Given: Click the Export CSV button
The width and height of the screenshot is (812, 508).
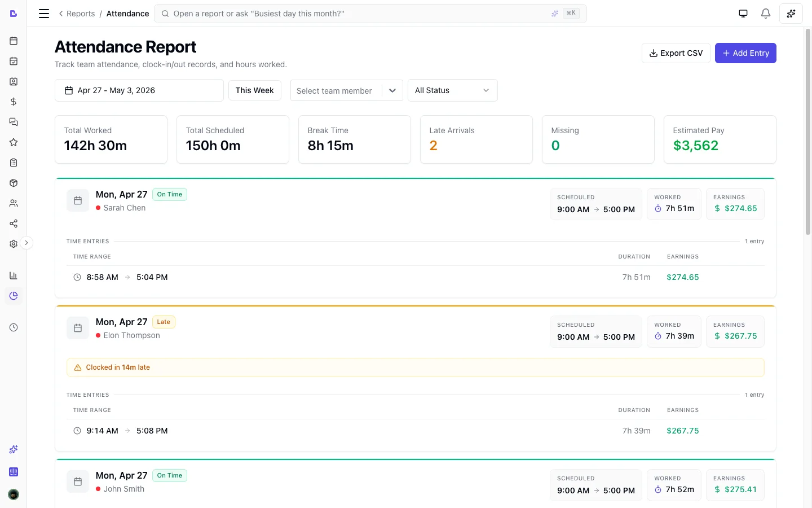Looking at the screenshot, I should pyautogui.click(x=676, y=53).
